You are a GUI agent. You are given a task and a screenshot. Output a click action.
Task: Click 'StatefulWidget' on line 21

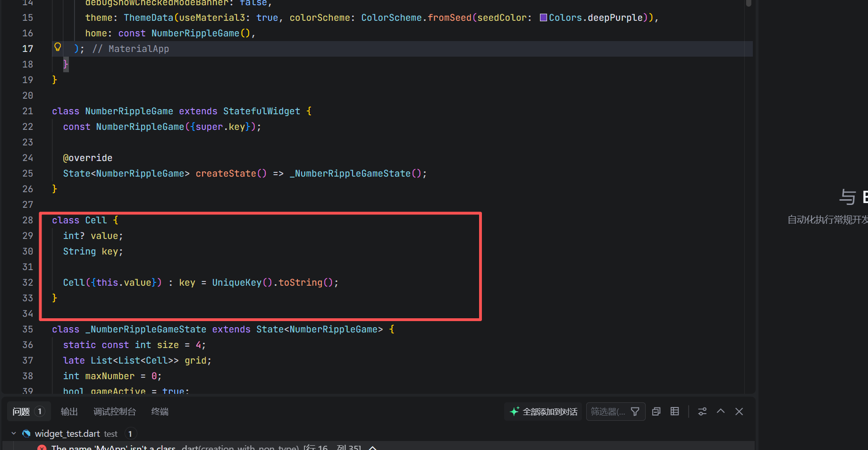(x=261, y=111)
